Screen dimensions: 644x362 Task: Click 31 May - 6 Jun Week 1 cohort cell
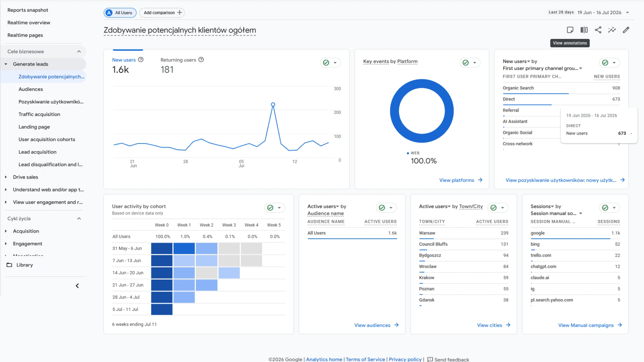coord(184,248)
